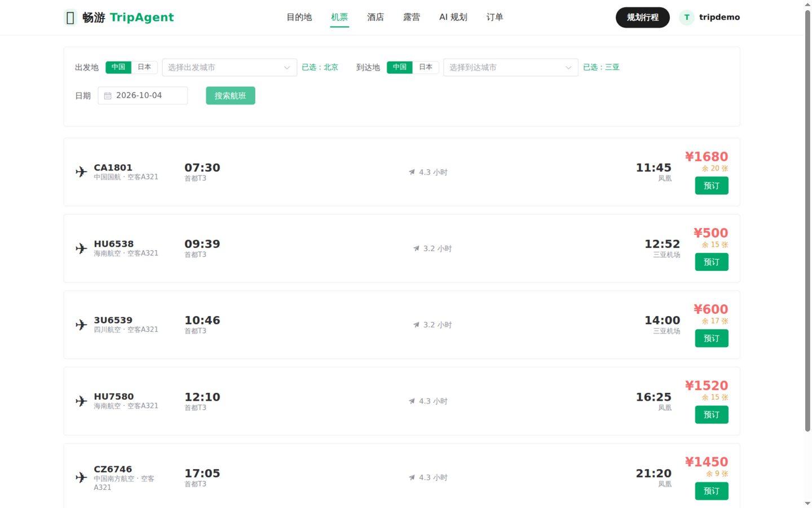Book flight CZ6746 with 预订 button
Viewport: 812px width, 508px height.
tap(712, 491)
